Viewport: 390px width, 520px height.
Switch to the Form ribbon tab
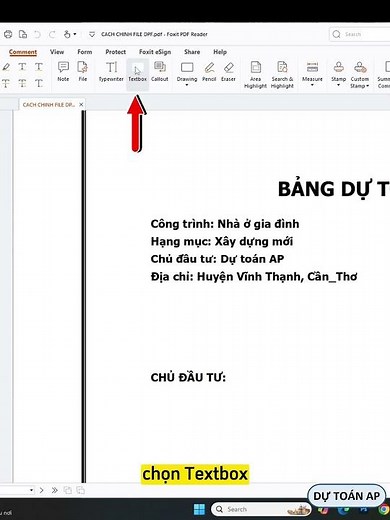pos(85,52)
